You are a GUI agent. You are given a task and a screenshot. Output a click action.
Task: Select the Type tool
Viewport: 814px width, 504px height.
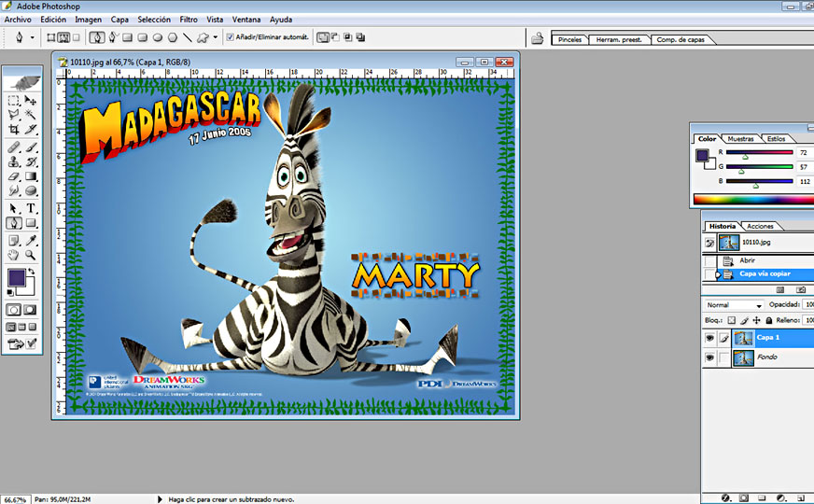tap(31, 209)
